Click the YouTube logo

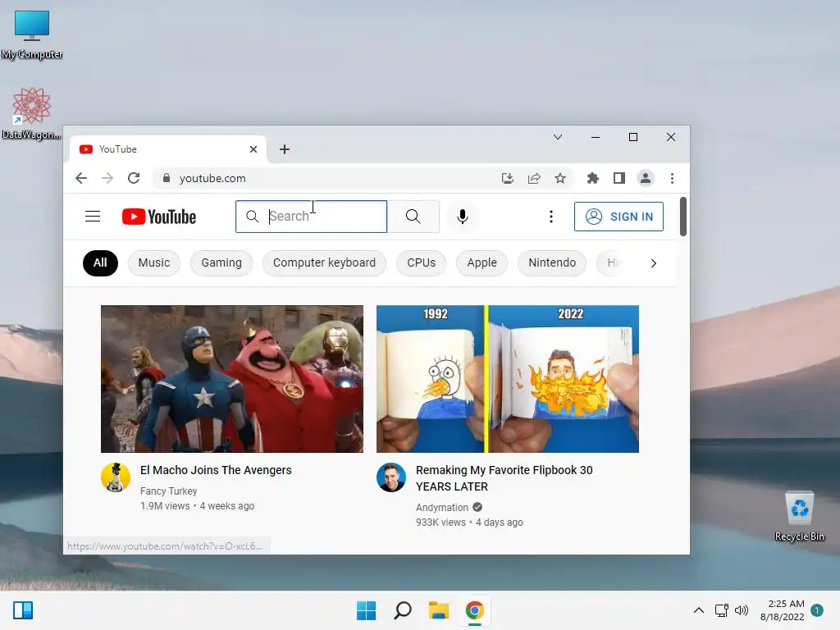[x=159, y=217]
